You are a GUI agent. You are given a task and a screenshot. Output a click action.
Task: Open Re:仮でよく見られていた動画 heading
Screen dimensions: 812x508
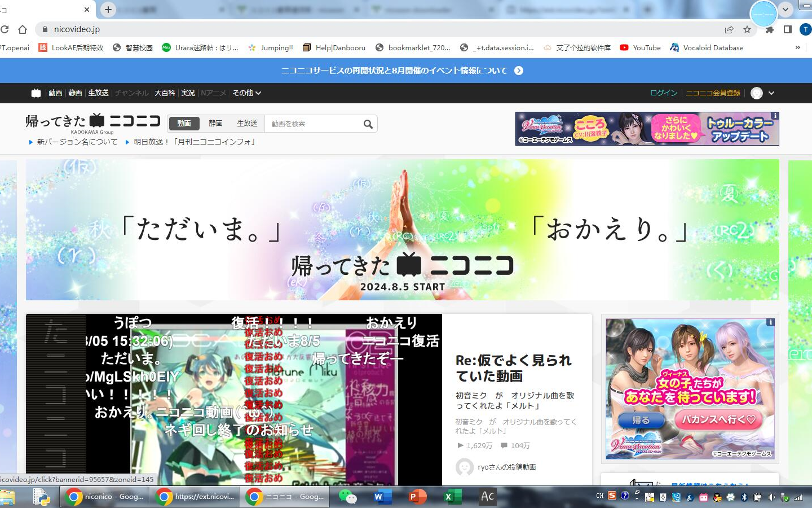pos(513,368)
